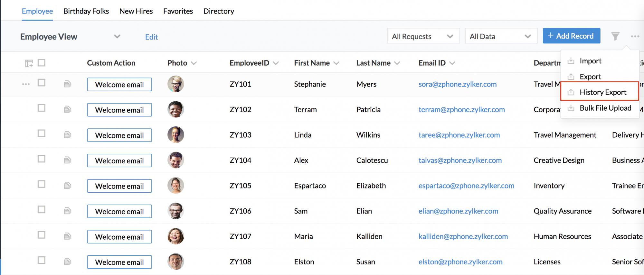Click the Add Record button
644x275 pixels.
click(572, 36)
